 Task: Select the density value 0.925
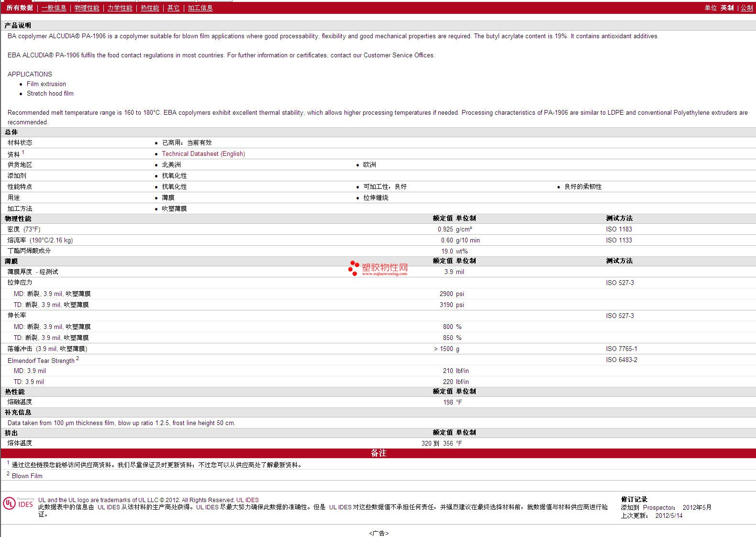pyautogui.click(x=445, y=230)
